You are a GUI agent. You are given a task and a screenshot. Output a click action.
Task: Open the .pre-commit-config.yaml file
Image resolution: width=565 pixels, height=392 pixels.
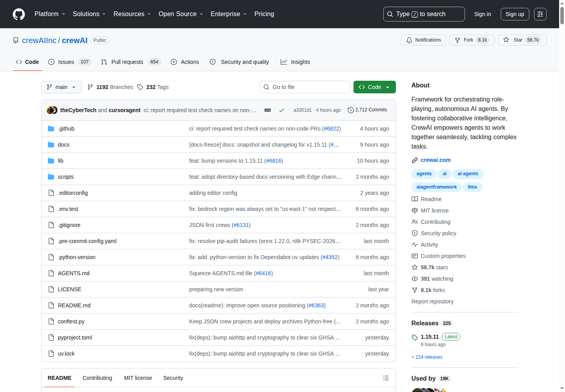(87, 241)
